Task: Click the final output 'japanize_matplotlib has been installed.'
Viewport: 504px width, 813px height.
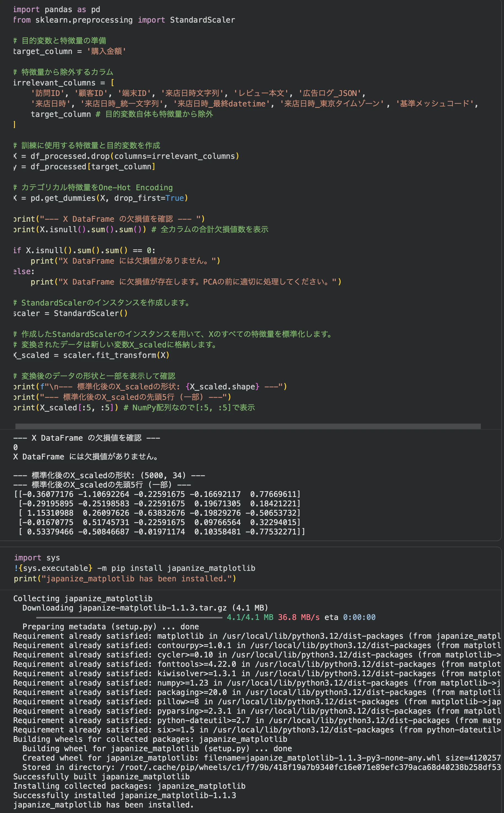Action: pyautogui.click(x=104, y=805)
